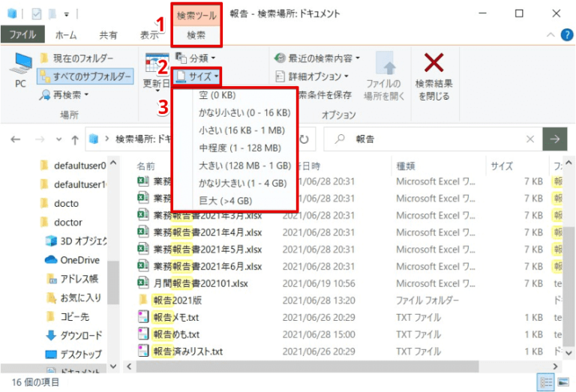
Task: Open the サイズ size filter dropdown
Action: pyautogui.click(x=197, y=76)
